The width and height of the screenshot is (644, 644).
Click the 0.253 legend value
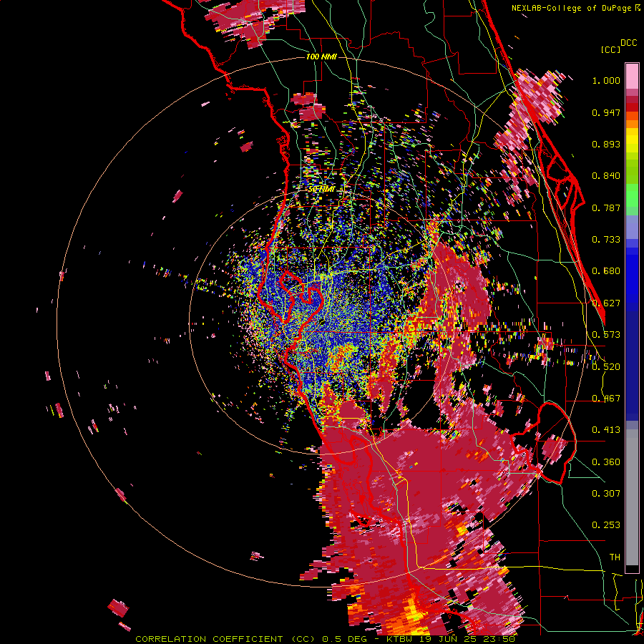click(x=606, y=525)
